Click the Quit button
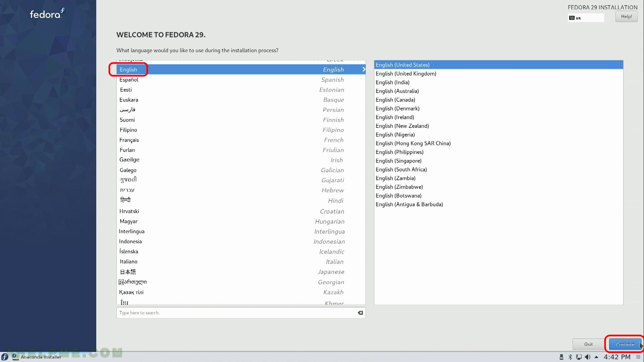The image size is (644, 362). (x=588, y=344)
